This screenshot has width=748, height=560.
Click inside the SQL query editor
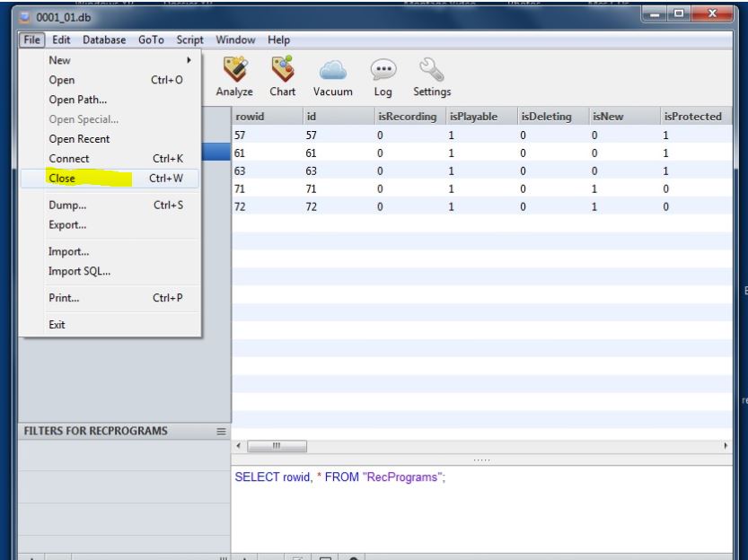click(485, 512)
